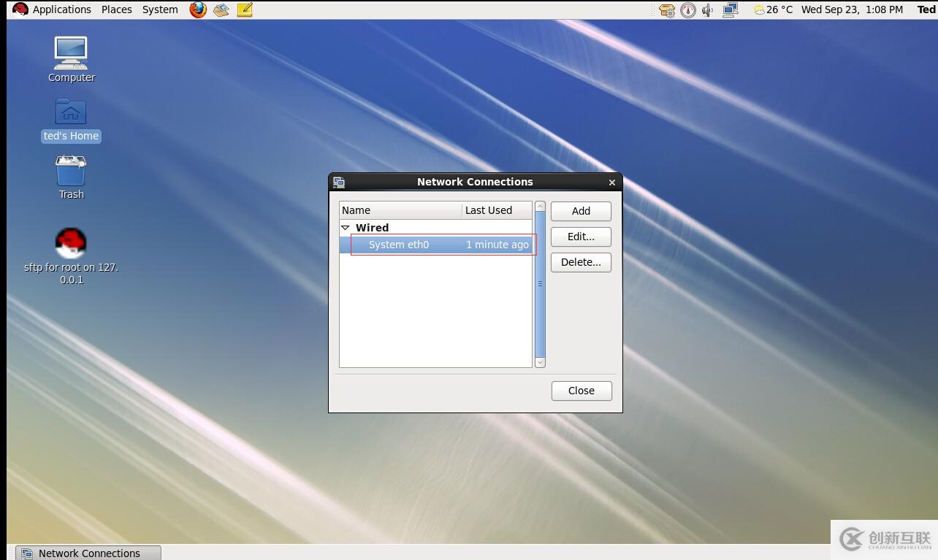Viewport: 938px width, 560px height.
Task: Open the Places menu
Action: (x=117, y=9)
